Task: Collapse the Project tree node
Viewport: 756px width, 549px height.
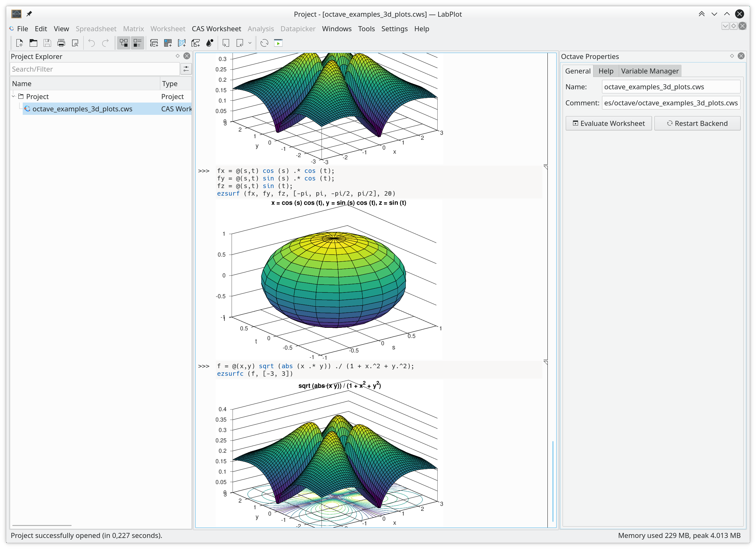Action: pos(14,96)
